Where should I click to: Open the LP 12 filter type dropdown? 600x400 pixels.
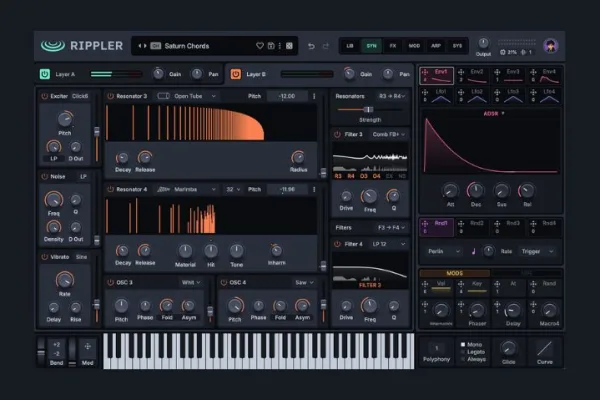pyautogui.click(x=389, y=244)
